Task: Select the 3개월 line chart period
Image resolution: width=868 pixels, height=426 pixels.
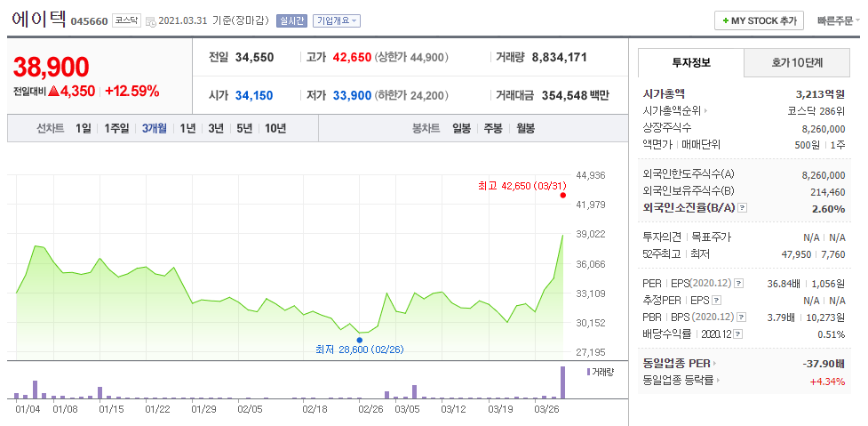Action: pos(154,129)
